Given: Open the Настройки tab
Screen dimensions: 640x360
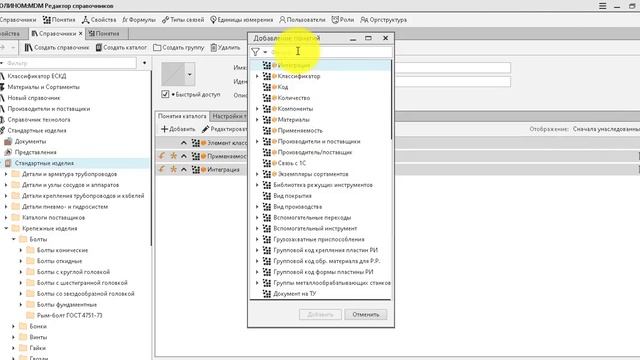Looking at the screenshot, I should (229, 116).
